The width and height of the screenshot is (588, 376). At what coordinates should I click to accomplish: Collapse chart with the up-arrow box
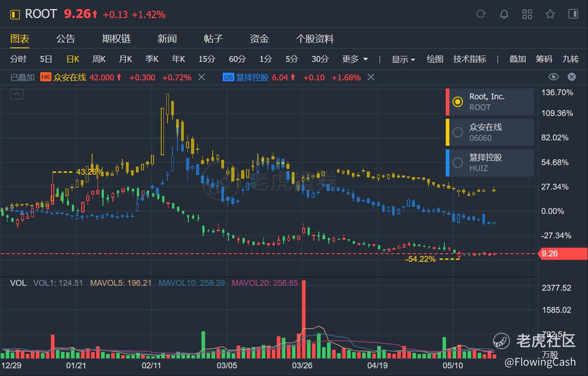(x=17, y=94)
